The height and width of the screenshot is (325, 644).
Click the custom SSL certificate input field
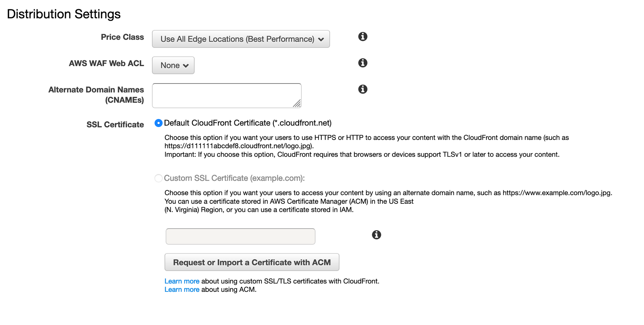pos(241,236)
